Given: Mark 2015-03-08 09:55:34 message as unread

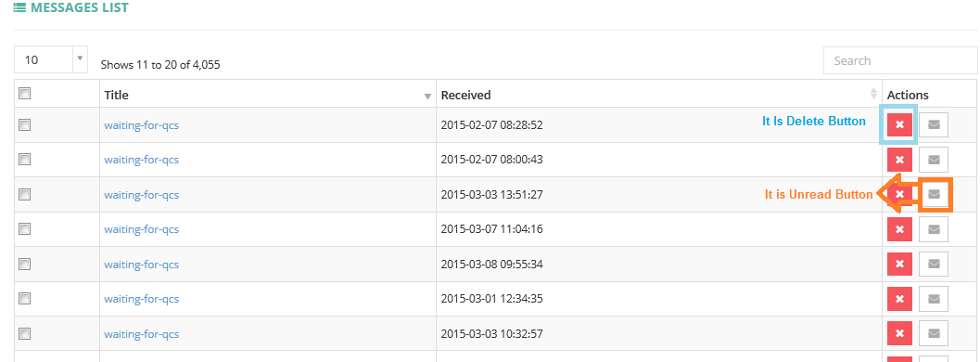Looking at the screenshot, I should pos(934,265).
